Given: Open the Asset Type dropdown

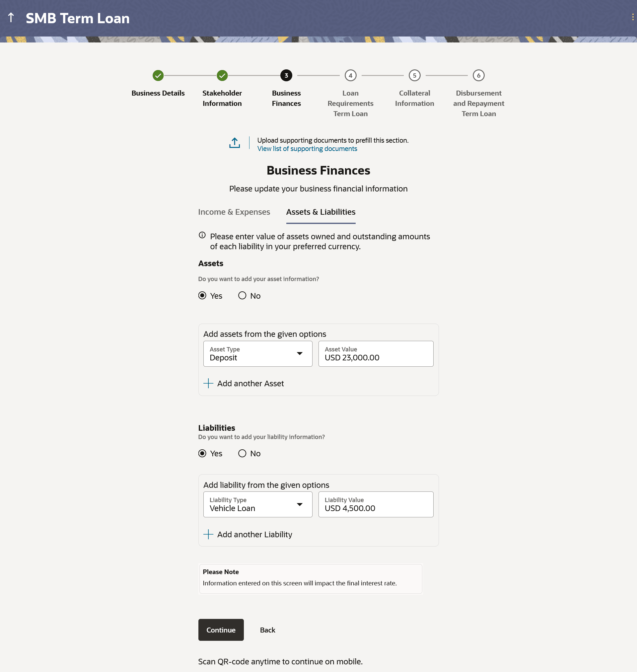Looking at the screenshot, I should click(257, 354).
